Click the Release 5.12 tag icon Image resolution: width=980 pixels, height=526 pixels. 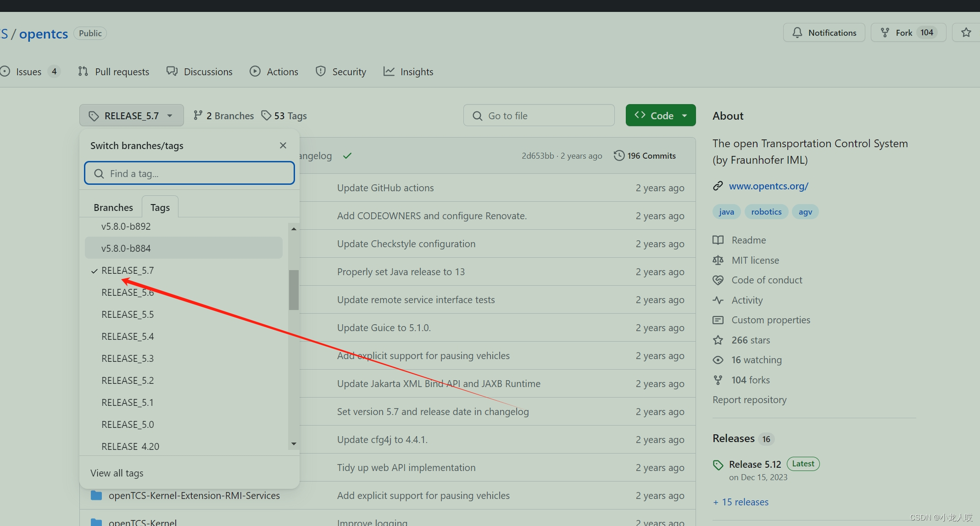tap(718, 465)
